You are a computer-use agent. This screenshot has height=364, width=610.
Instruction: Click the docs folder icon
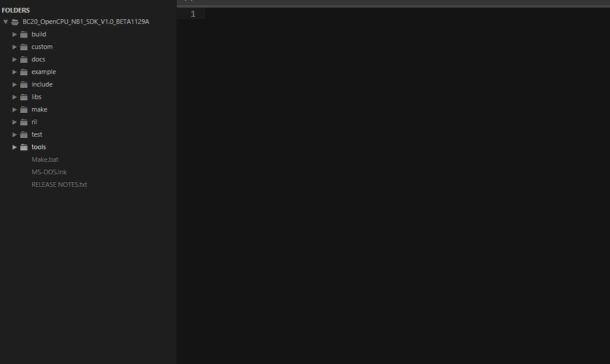click(x=24, y=59)
